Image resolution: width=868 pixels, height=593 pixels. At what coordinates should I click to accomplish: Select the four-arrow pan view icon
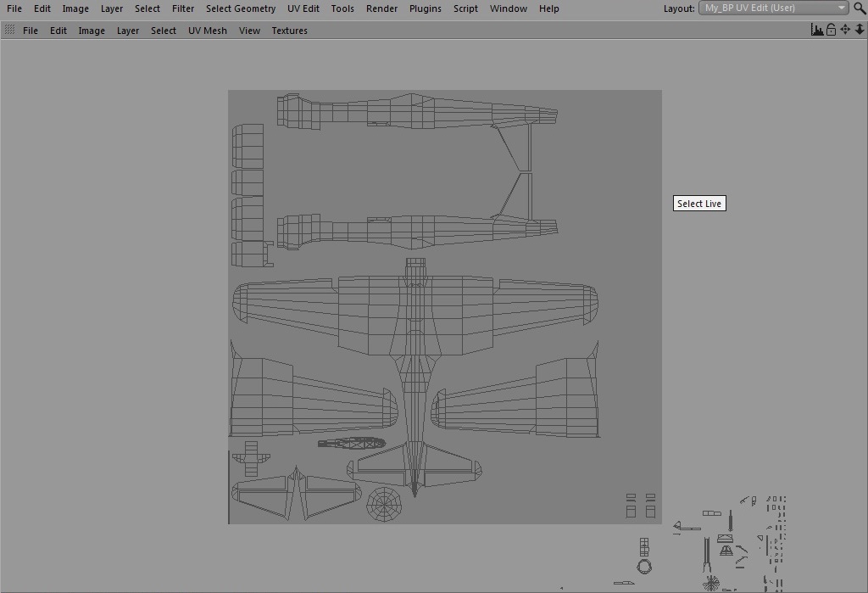pyautogui.click(x=845, y=30)
